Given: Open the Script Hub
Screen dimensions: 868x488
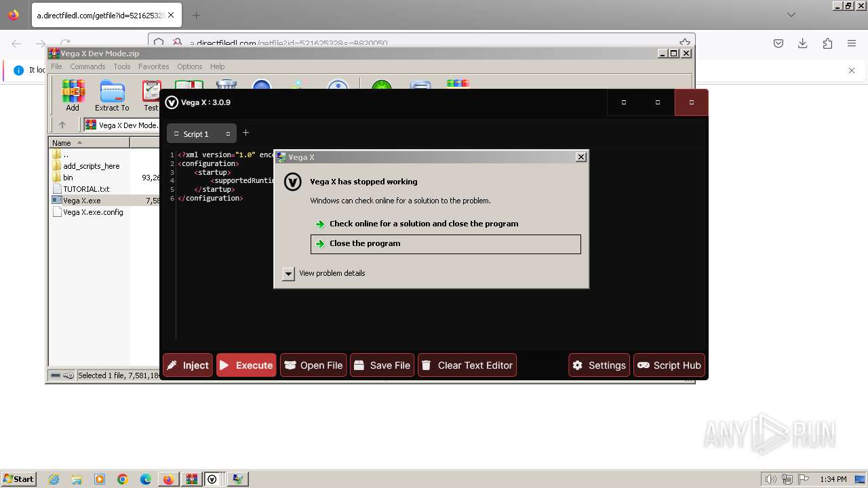Looking at the screenshot, I should pyautogui.click(x=669, y=365).
